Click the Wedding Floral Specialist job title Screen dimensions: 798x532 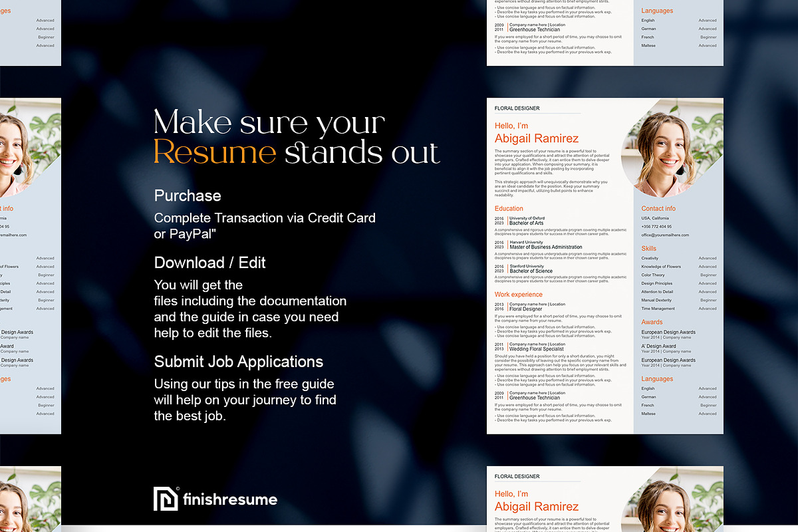(x=537, y=349)
